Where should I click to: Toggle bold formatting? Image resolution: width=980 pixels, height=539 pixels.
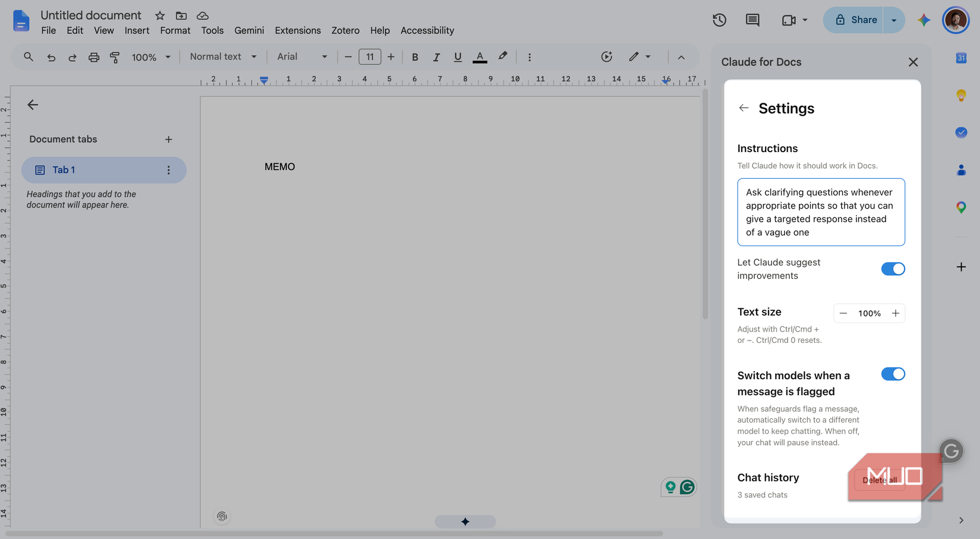pyautogui.click(x=415, y=57)
